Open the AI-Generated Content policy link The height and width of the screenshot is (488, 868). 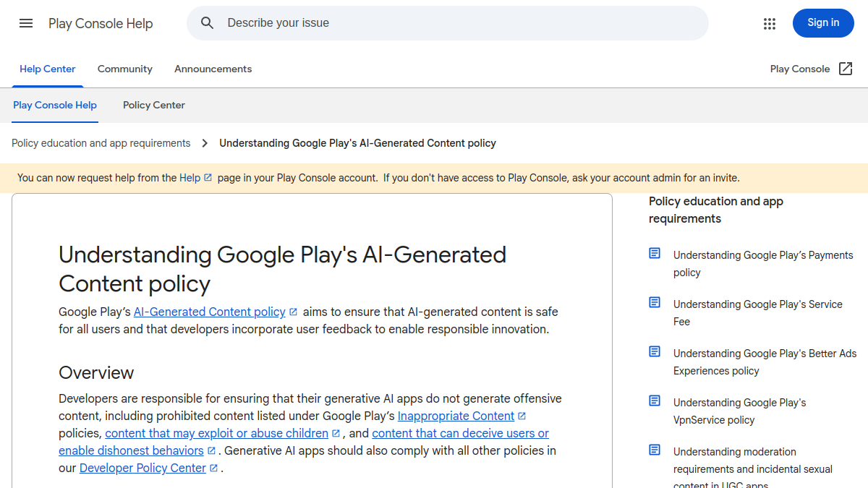[210, 312]
